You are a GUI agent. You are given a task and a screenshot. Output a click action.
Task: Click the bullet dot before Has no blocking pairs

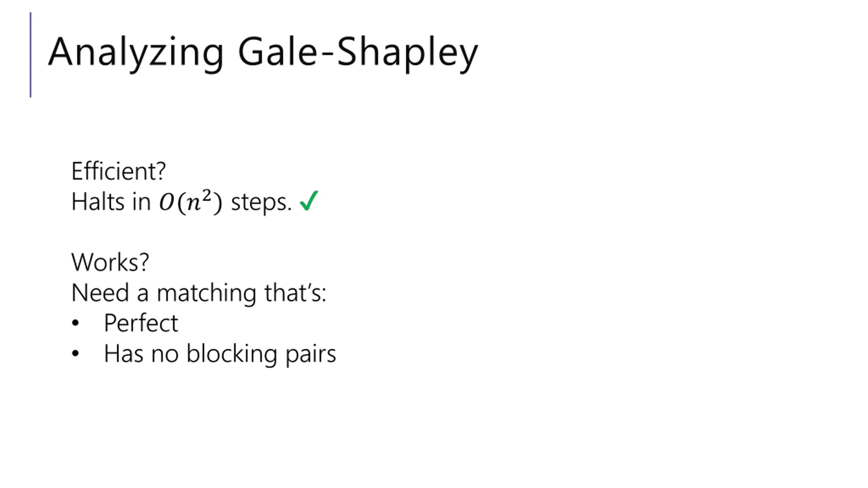(75, 353)
